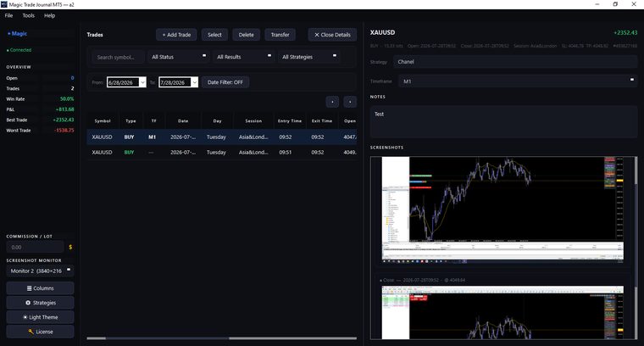This screenshot has width=644, height=346.
Task: Sort trades by Type column header
Action: (130, 120)
